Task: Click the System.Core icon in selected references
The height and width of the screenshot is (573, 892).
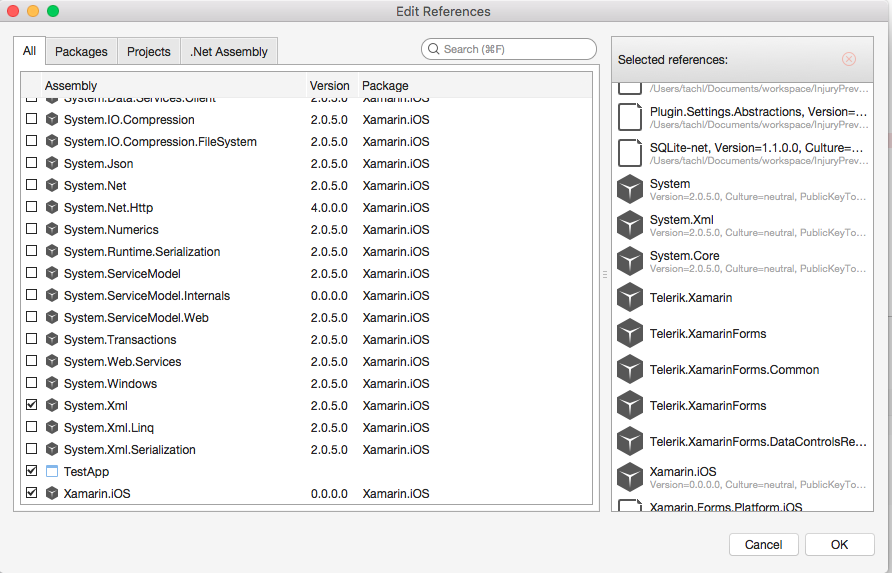Action: 630,261
